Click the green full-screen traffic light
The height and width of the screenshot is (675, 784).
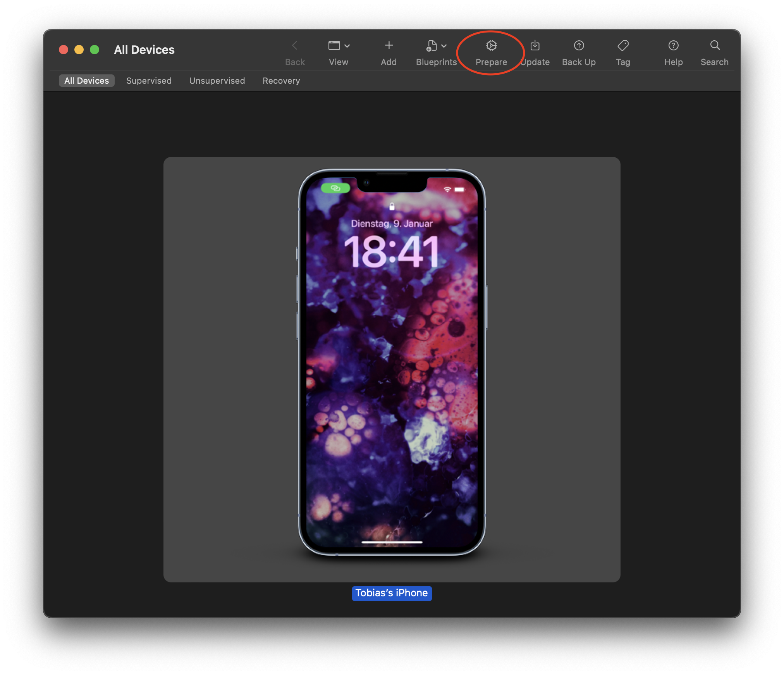(94, 50)
